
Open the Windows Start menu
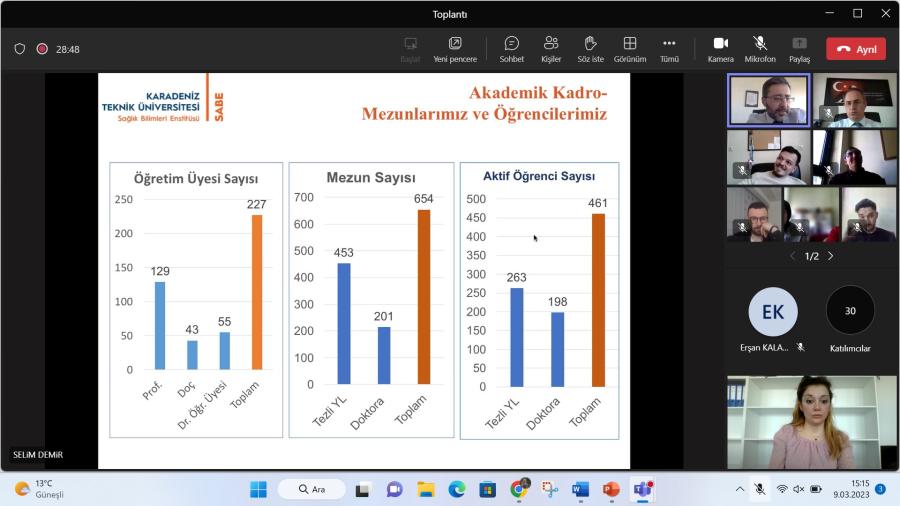258,489
